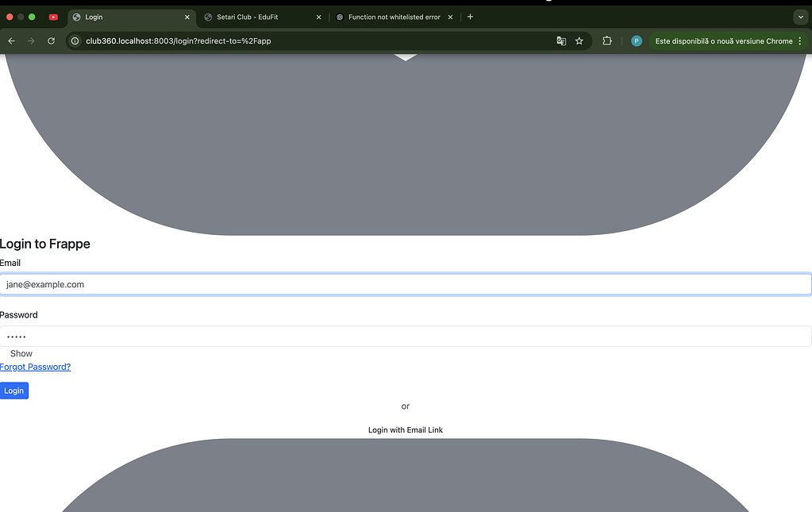
Task: Open the browser Extensions puzzle icon
Action: pos(606,40)
